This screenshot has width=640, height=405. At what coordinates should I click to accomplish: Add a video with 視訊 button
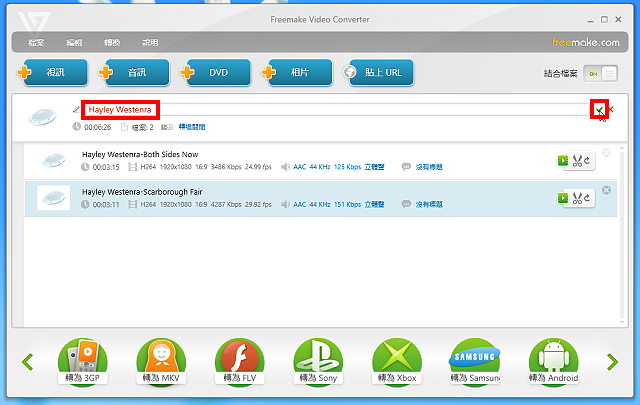tap(53, 73)
